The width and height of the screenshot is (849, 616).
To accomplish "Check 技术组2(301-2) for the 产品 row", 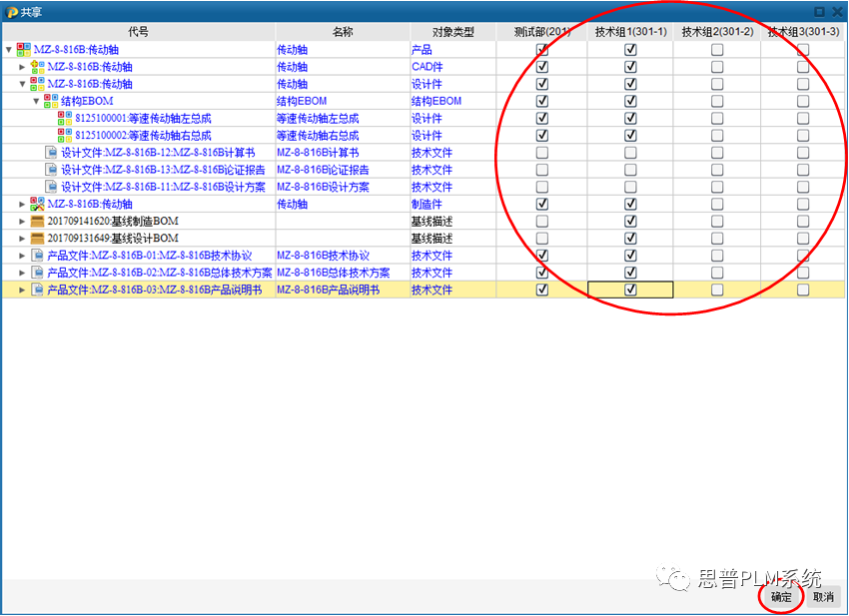I will pos(717,49).
